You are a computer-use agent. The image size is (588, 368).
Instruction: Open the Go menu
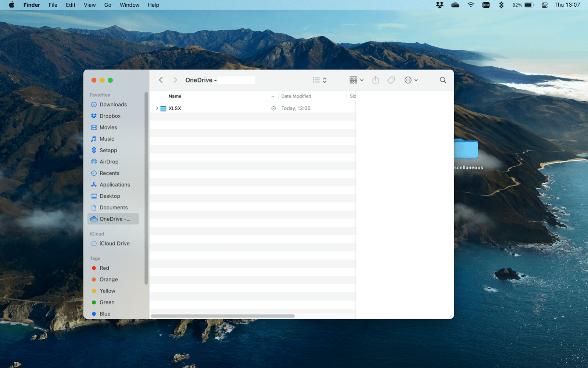[107, 5]
